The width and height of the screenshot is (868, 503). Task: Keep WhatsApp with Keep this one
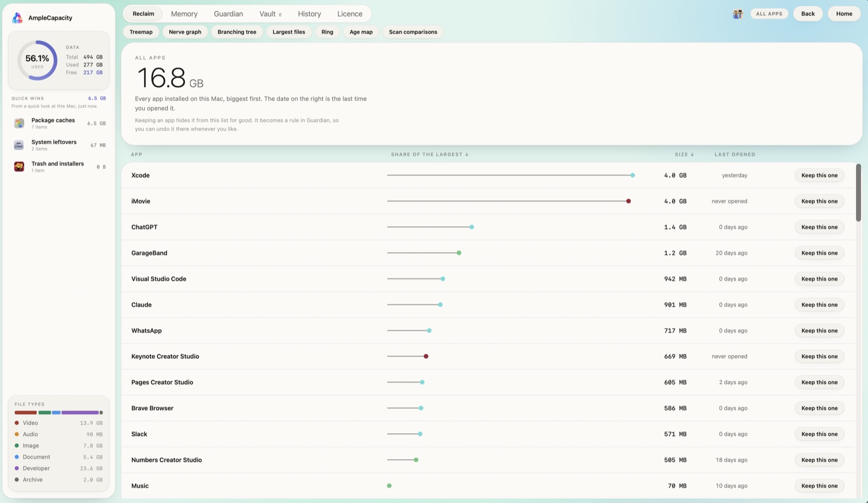click(x=819, y=330)
